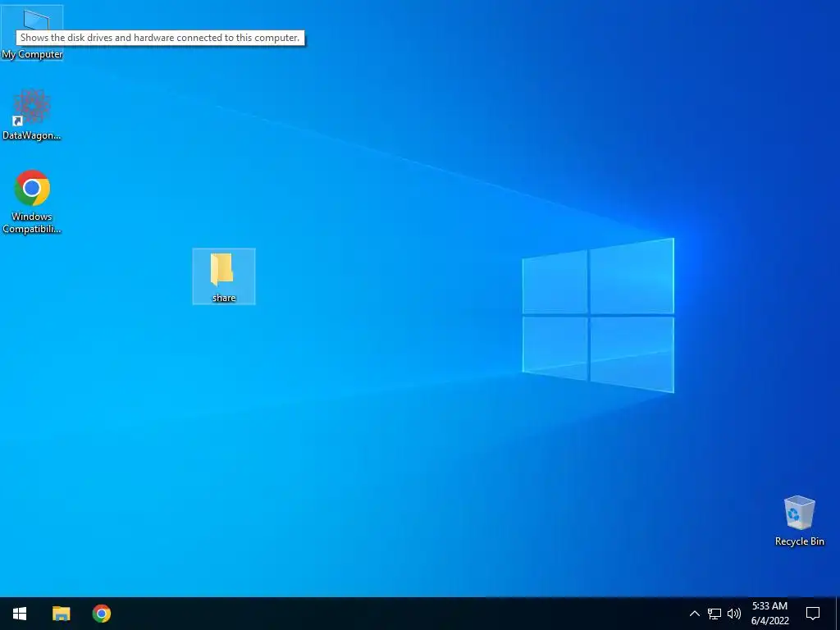The height and width of the screenshot is (630, 840).
Task: Select the share folder on desktop
Action: pyautogui.click(x=224, y=276)
